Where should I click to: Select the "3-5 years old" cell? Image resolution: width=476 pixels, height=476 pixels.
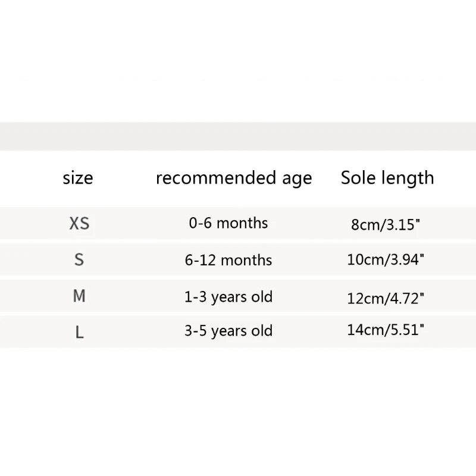click(x=228, y=331)
